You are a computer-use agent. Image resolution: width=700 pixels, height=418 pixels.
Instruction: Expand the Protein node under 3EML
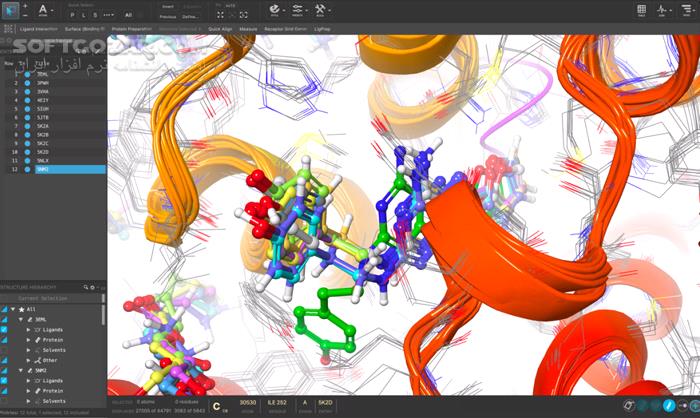tap(29, 339)
